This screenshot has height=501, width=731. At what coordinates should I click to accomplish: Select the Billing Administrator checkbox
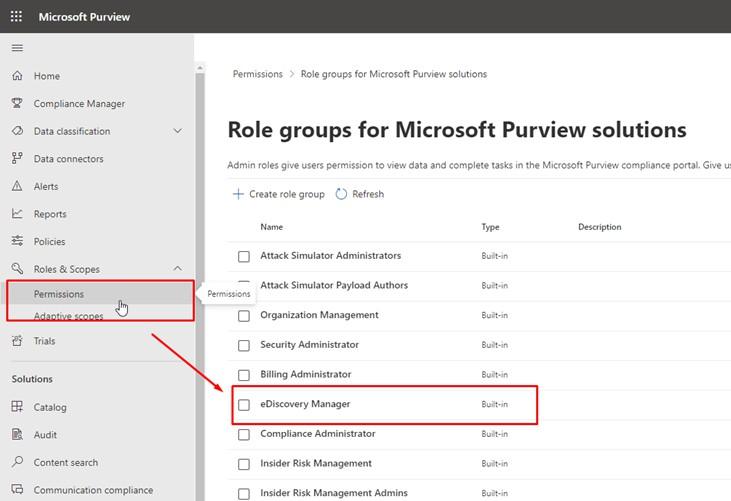[x=244, y=375]
